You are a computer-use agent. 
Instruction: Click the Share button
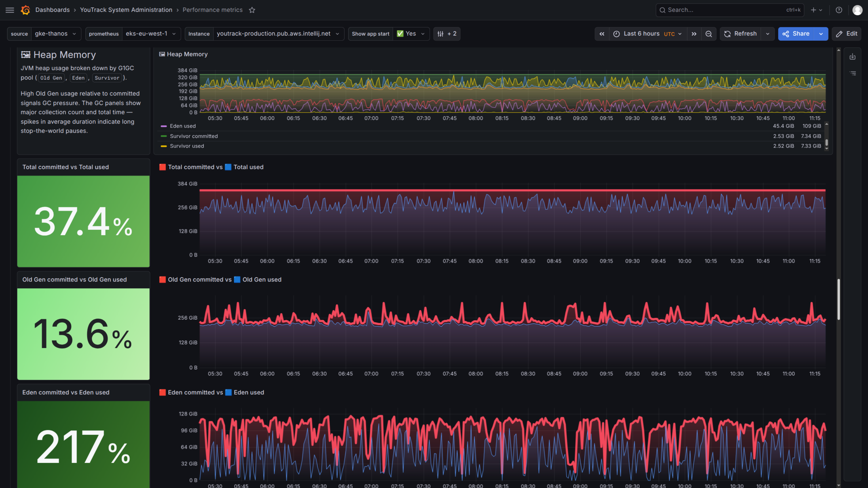point(796,34)
